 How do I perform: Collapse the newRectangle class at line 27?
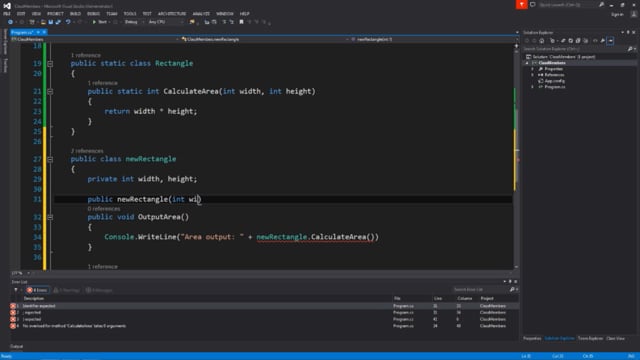tap(50, 159)
